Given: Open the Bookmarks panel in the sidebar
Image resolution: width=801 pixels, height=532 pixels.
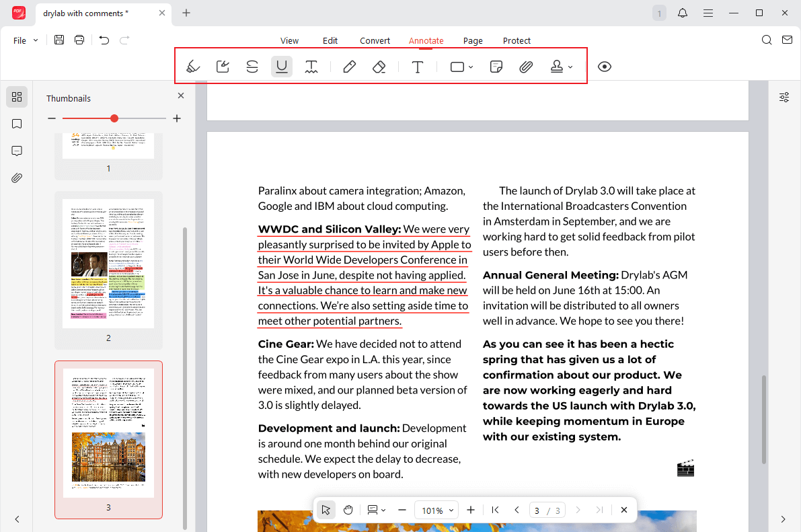Looking at the screenshot, I should pos(16,124).
